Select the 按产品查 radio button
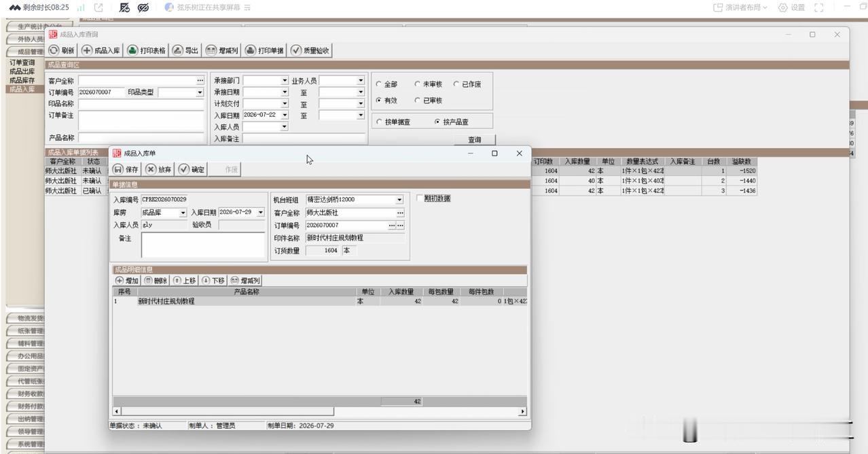868x454 pixels. click(x=437, y=122)
